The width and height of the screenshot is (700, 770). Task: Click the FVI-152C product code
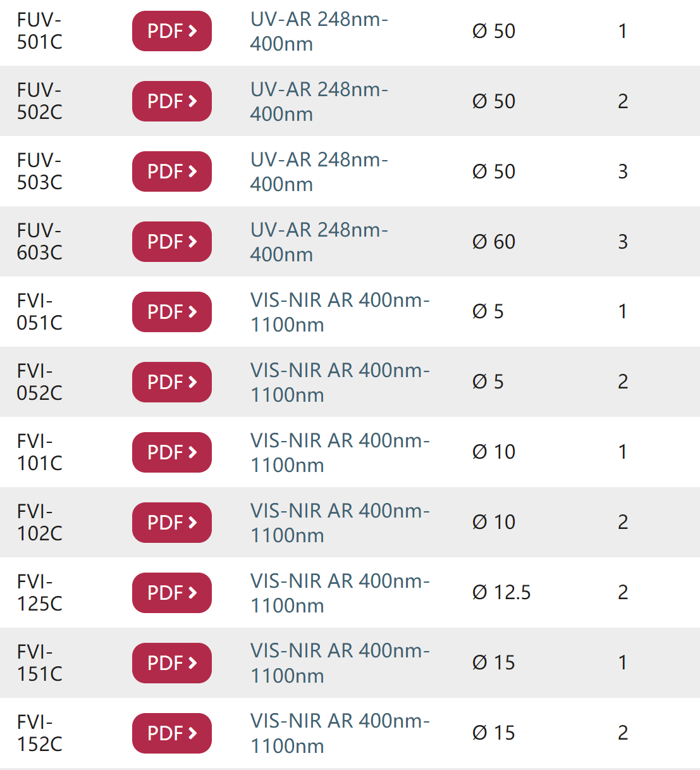pyautogui.click(x=40, y=733)
